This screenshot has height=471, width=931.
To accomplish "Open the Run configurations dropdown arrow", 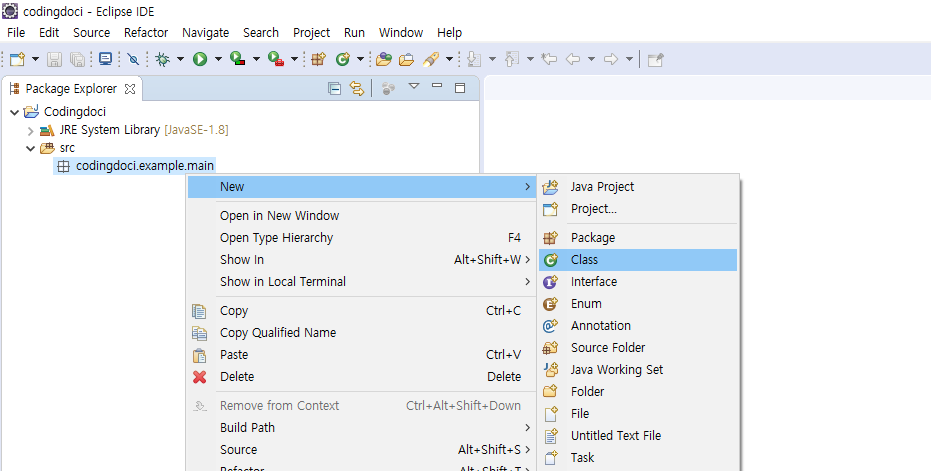I will click(218, 59).
